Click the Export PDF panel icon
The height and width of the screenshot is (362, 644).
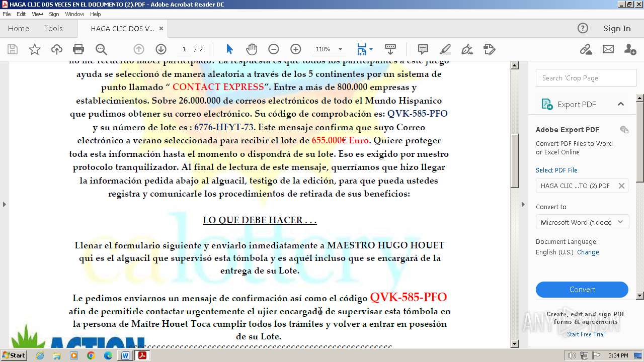tap(547, 104)
